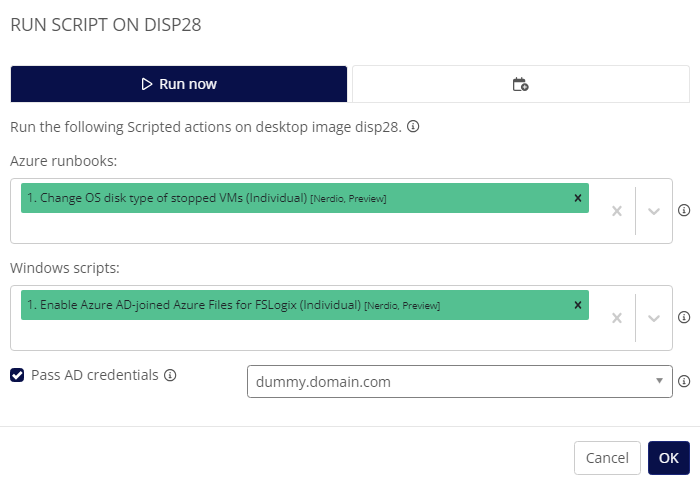The width and height of the screenshot is (700, 486).
Task: Click the Change OS disk type runbook tag
Action: (206, 198)
